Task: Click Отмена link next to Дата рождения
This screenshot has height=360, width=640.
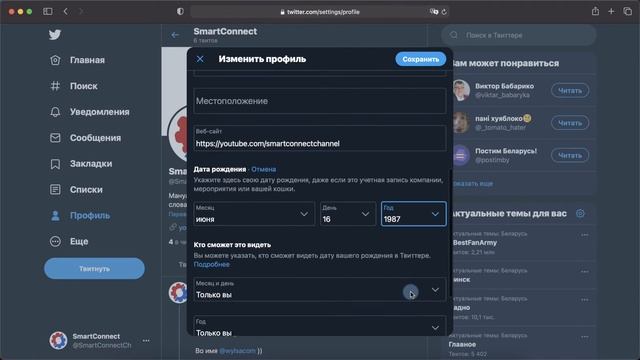Action: coord(264,169)
